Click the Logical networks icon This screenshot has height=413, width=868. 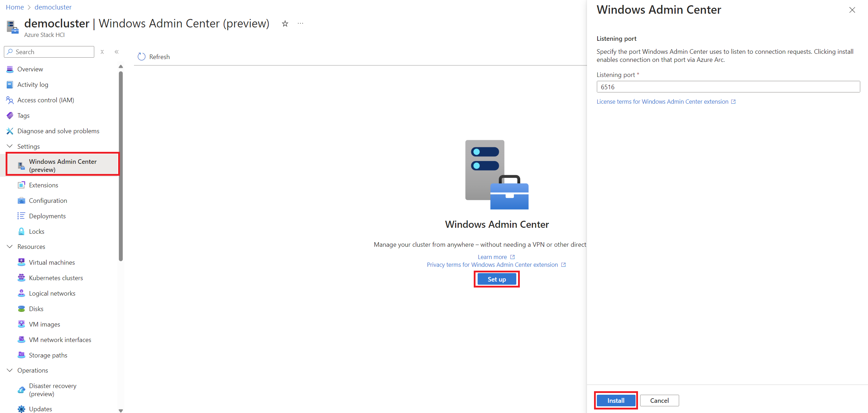(21, 293)
